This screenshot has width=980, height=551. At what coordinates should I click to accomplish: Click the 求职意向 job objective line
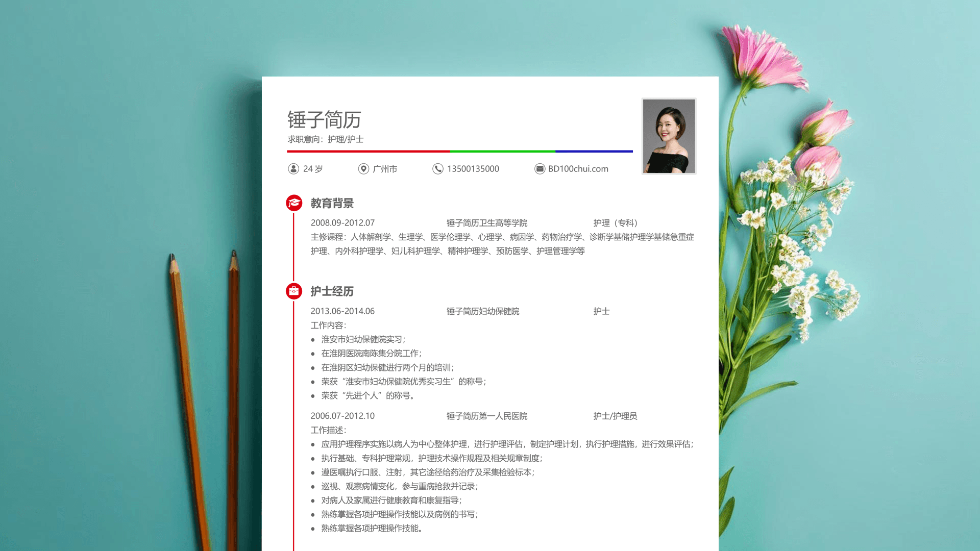click(325, 139)
